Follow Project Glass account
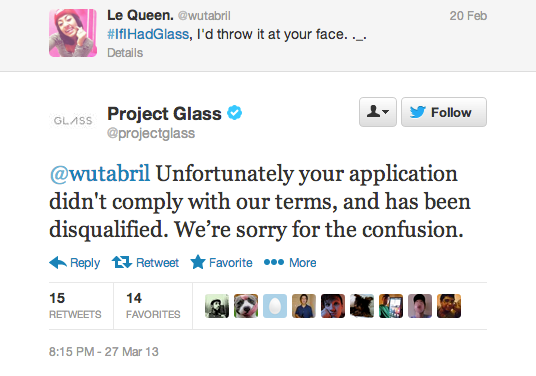This screenshot has height=376, width=536. 444,112
